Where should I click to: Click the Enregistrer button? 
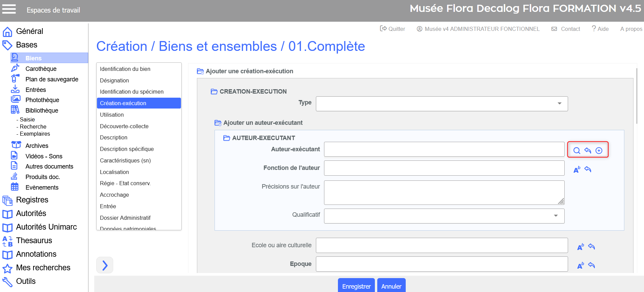[356, 286]
